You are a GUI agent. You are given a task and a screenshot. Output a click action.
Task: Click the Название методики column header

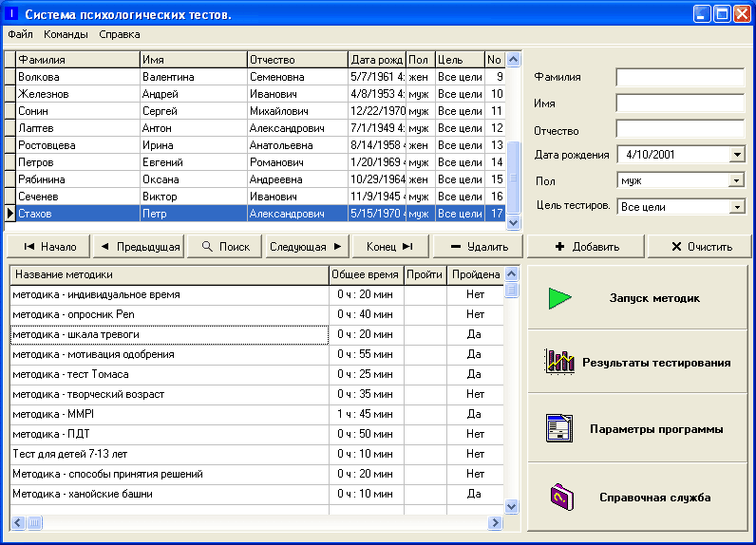click(x=169, y=274)
